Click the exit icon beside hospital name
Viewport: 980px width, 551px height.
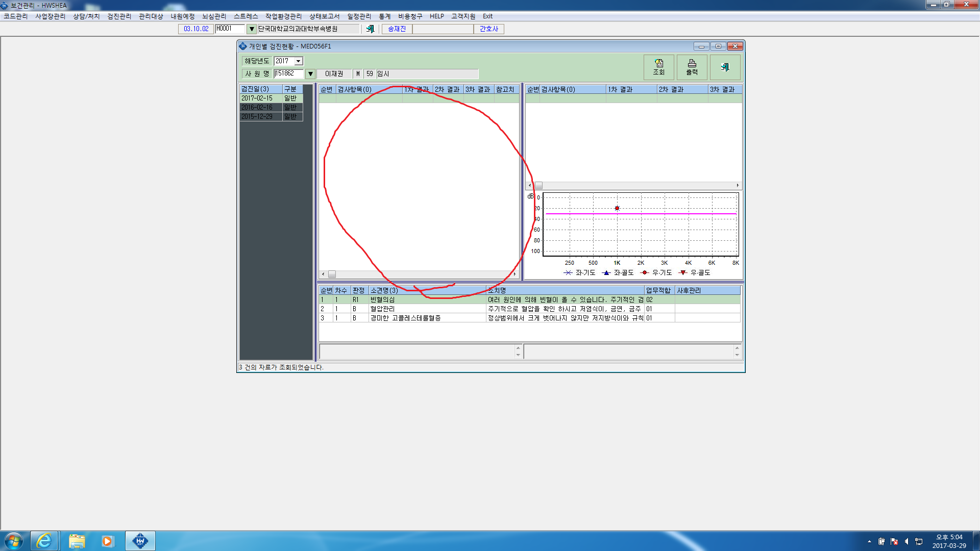pyautogui.click(x=370, y=29)
